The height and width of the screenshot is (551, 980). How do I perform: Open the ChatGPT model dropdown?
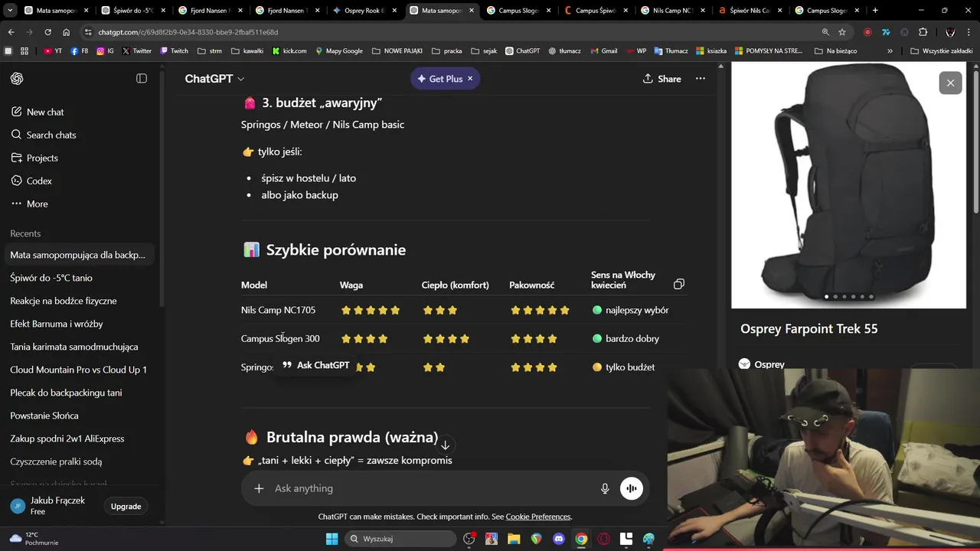pos(214,79)
